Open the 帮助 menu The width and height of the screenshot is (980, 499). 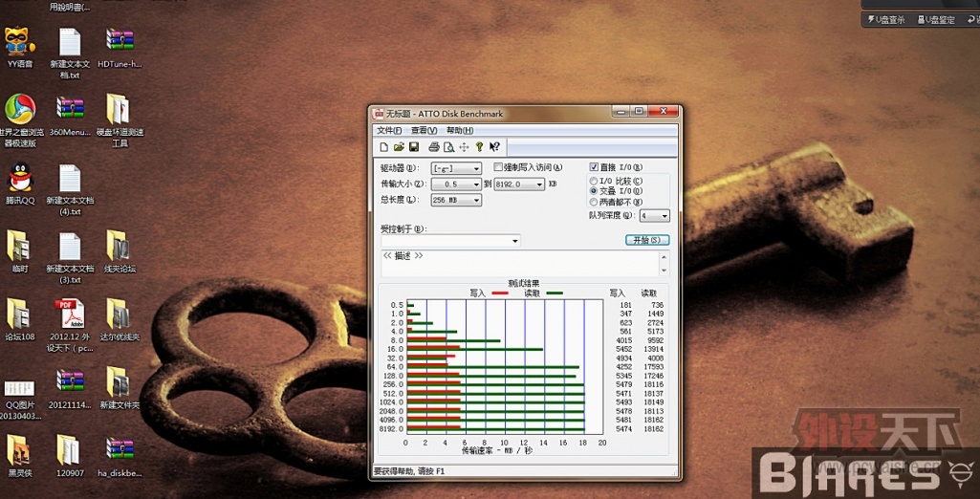tap(459, 131)
